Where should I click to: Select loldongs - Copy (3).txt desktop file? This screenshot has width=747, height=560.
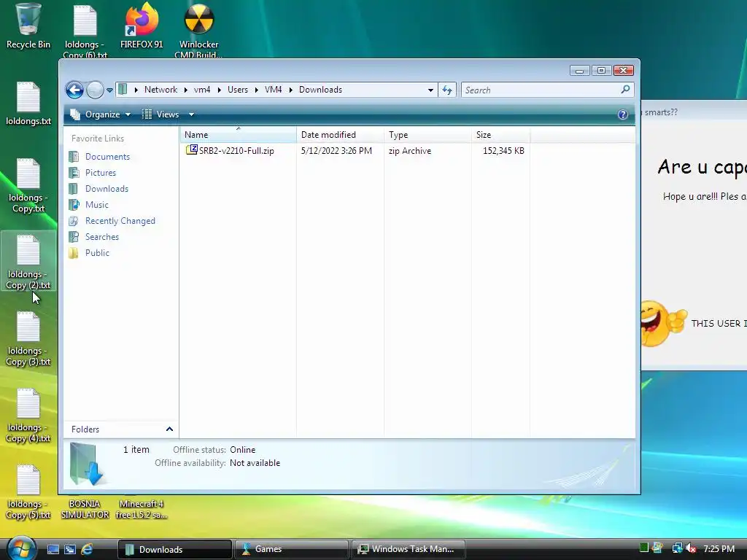pyautogui.click(x=28, y=338)
